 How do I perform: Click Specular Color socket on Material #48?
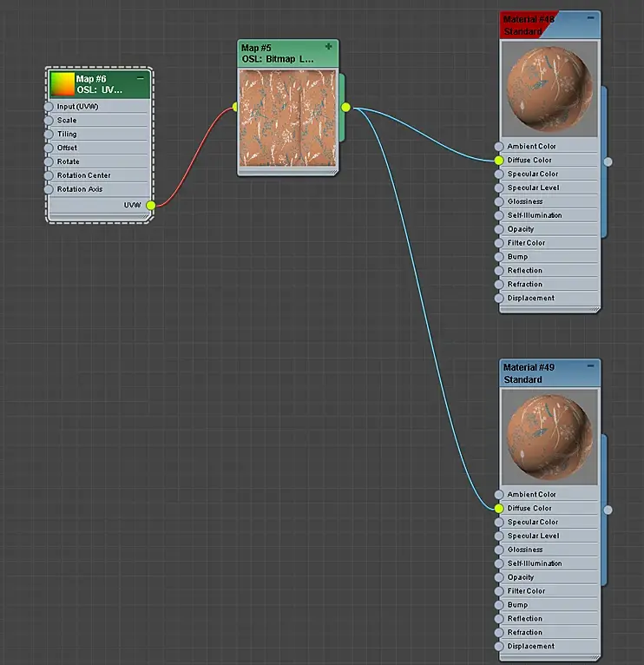(x=499, y=174)
